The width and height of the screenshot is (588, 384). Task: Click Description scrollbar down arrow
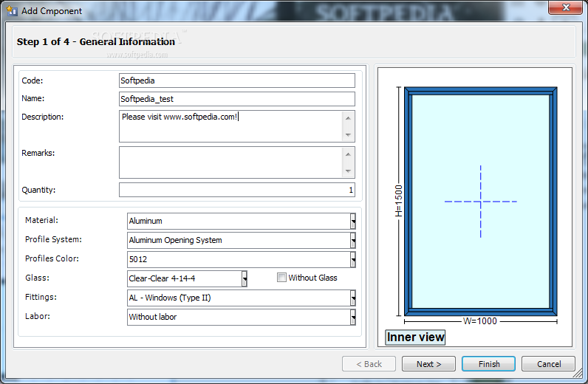pos(348,134)
